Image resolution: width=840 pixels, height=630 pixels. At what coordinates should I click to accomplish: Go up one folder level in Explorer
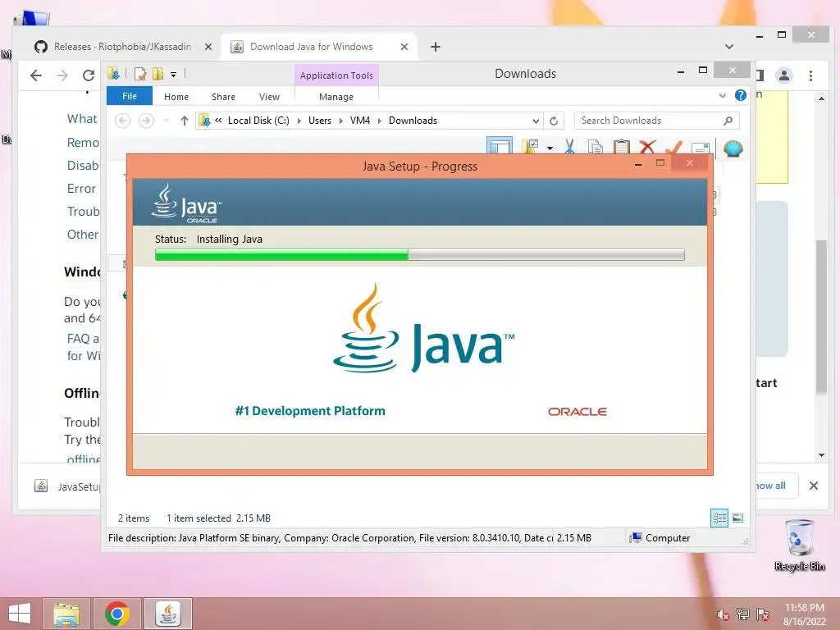pos(185,121)
